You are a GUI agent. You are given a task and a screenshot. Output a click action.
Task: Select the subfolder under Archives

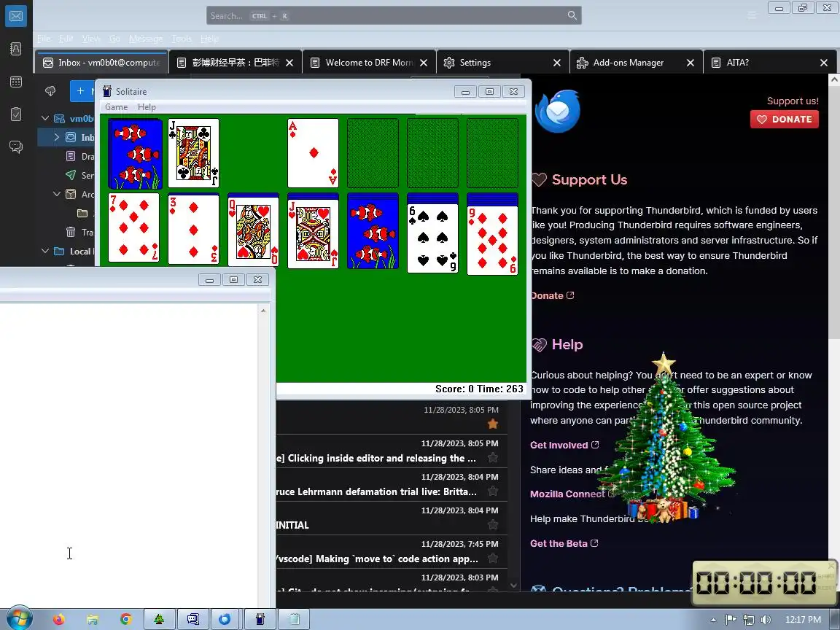(82, 213)
